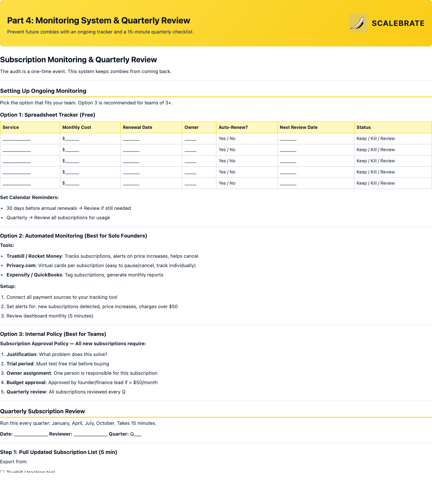Click the Scalebrate arrow logo icon
Viewport: 432px width, 504px height.
(358, 23)
